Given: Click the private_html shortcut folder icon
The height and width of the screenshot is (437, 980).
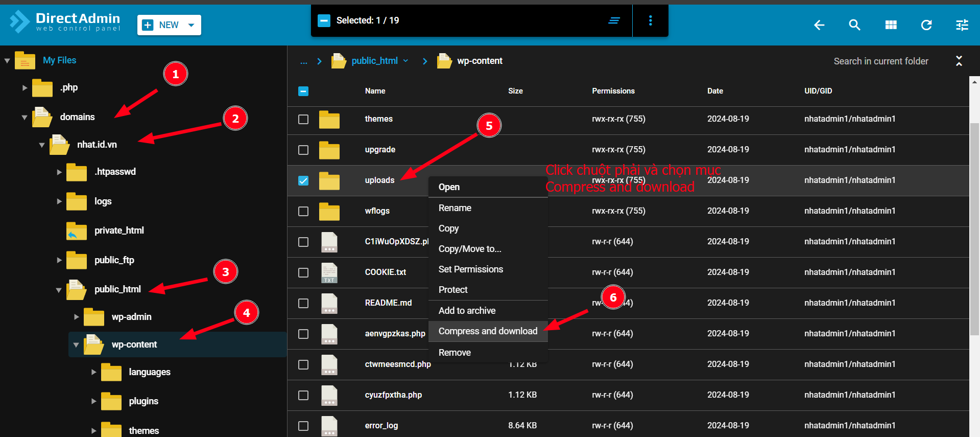Looking at the screenshot, I should click(77, 231).
